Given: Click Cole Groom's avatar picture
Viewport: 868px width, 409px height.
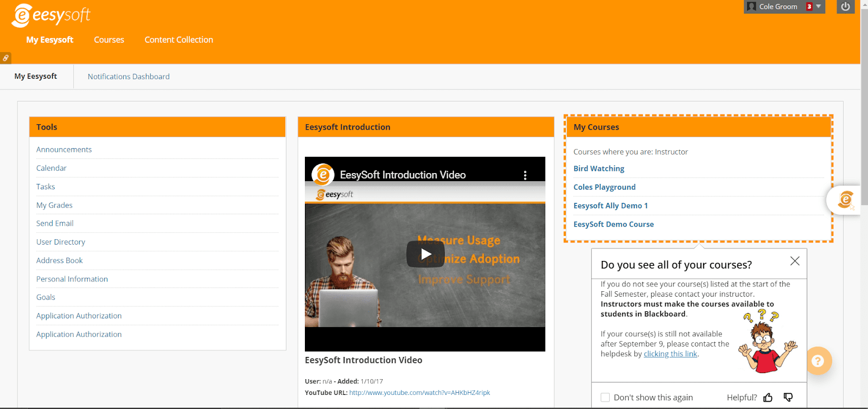Looking at the screenshot, I should pyautogui.click(x=751, y=7).
